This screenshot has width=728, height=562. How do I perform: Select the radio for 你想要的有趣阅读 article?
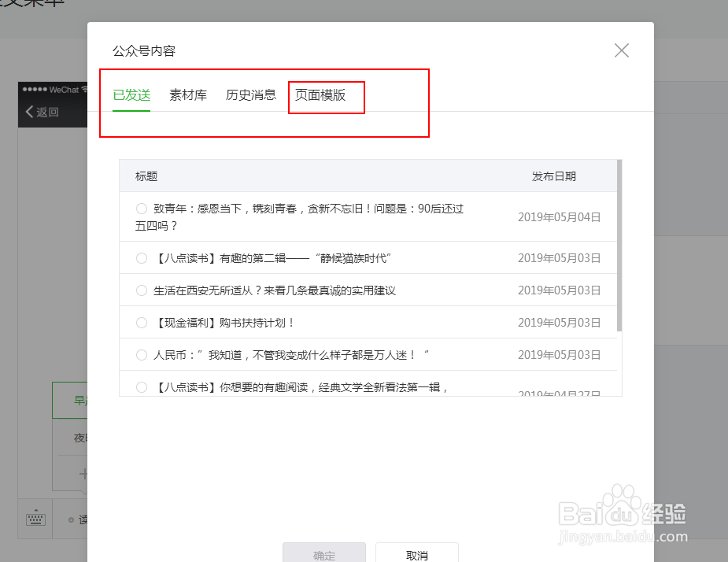[x=141, y=386]
